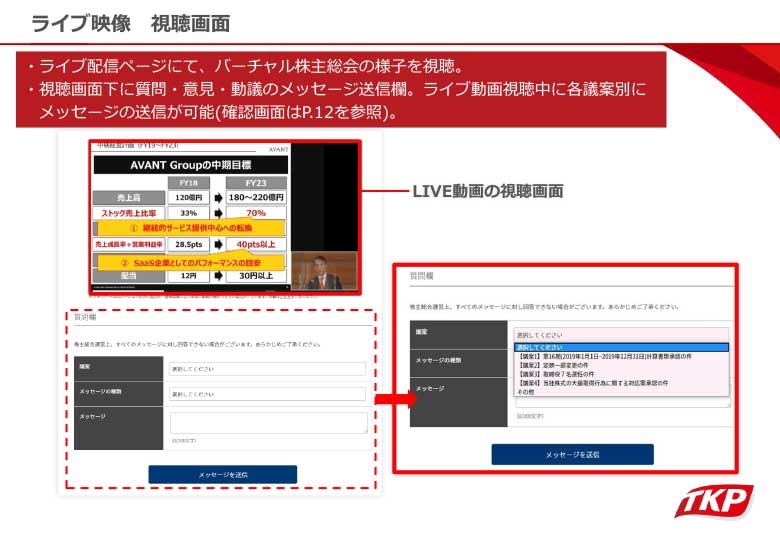Click the speaker camera inset in the live video
The width and height of the screenshot is (780, 540).
(324, 270)
